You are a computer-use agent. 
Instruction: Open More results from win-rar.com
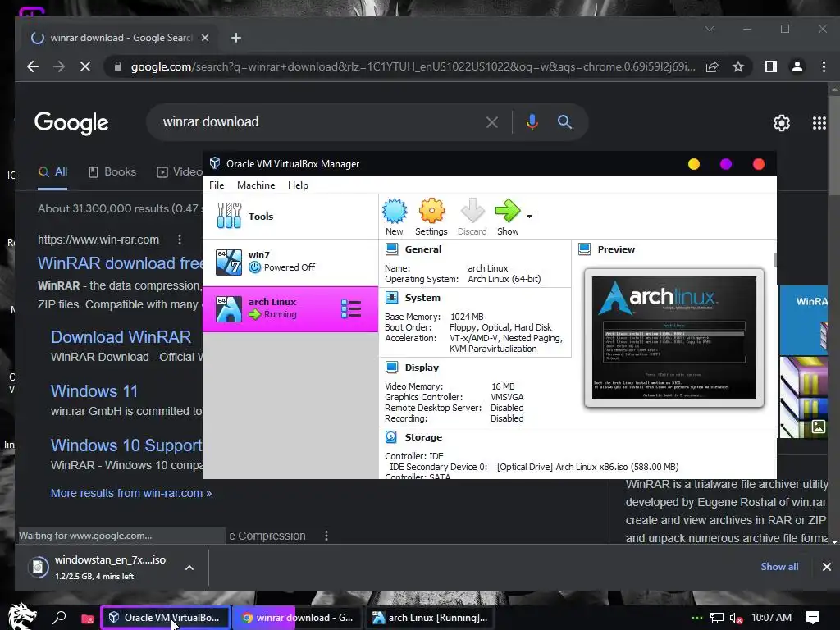click(x=131, y=493)
